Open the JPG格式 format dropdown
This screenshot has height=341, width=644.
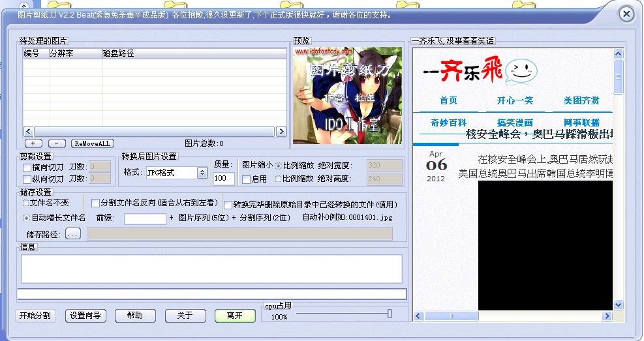tap(202, 173)
